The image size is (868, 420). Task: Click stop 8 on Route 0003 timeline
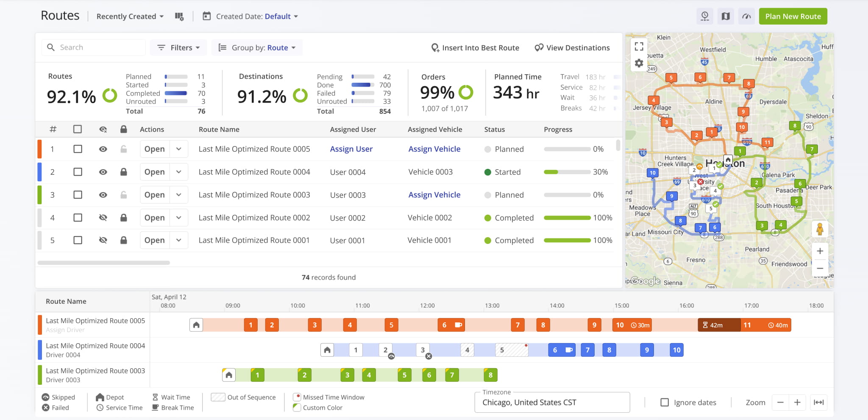(490, 375)
